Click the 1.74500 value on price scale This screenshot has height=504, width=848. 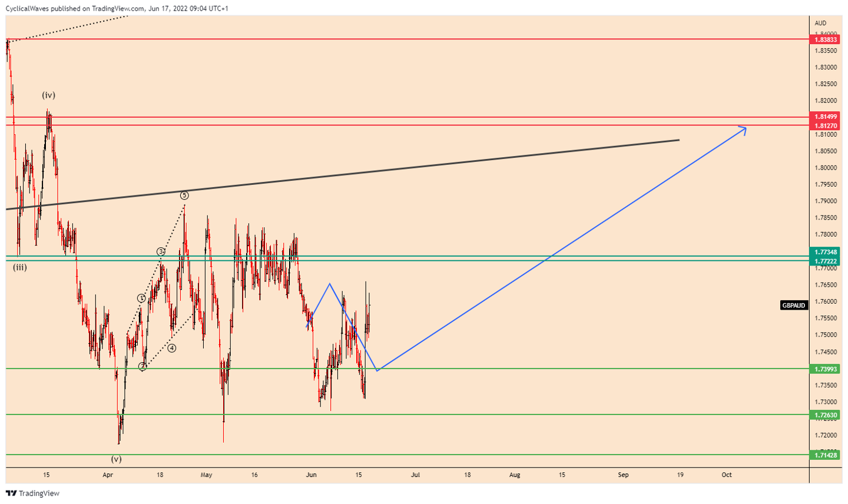(826, 352)
